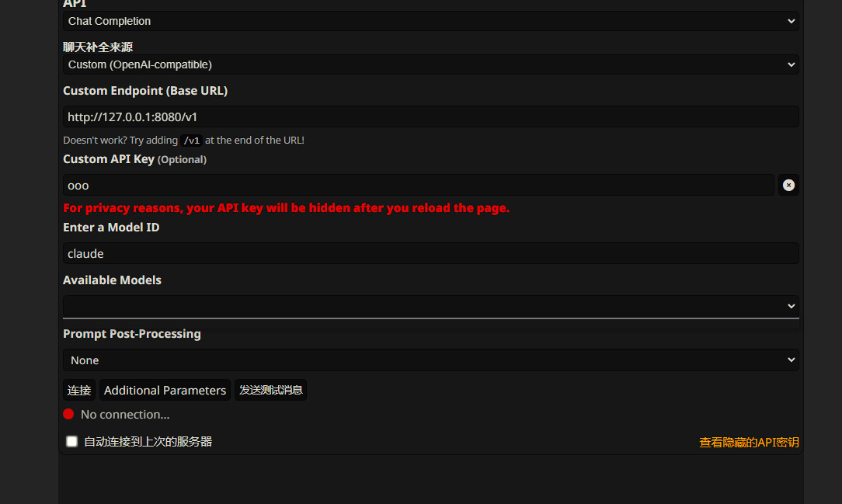Enable the 自动连接到上次的服务器 checkbox
Screen dimensions: 842x504
pyautogui.click(x=72, y=442)
